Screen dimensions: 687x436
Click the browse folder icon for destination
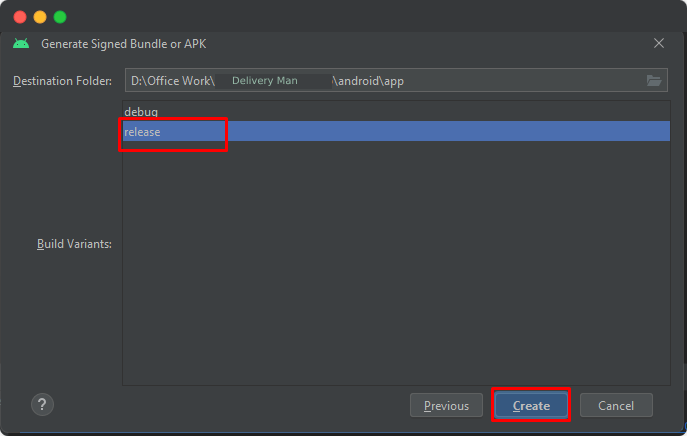(x=654, y=80)
